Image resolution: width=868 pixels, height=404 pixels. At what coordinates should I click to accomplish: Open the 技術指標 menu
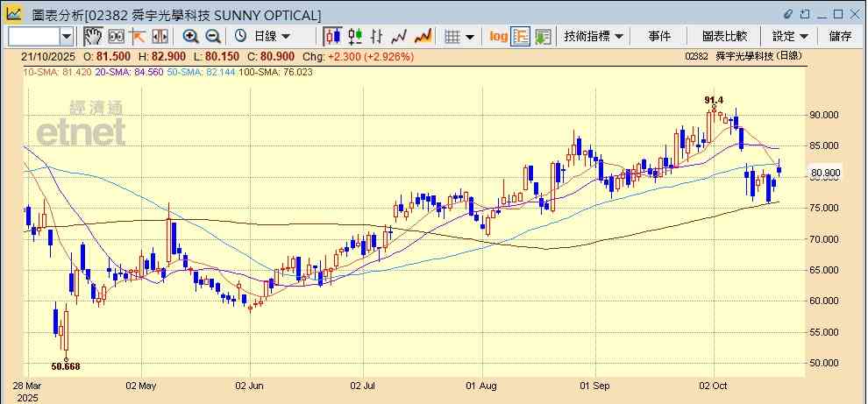(594, 36)
